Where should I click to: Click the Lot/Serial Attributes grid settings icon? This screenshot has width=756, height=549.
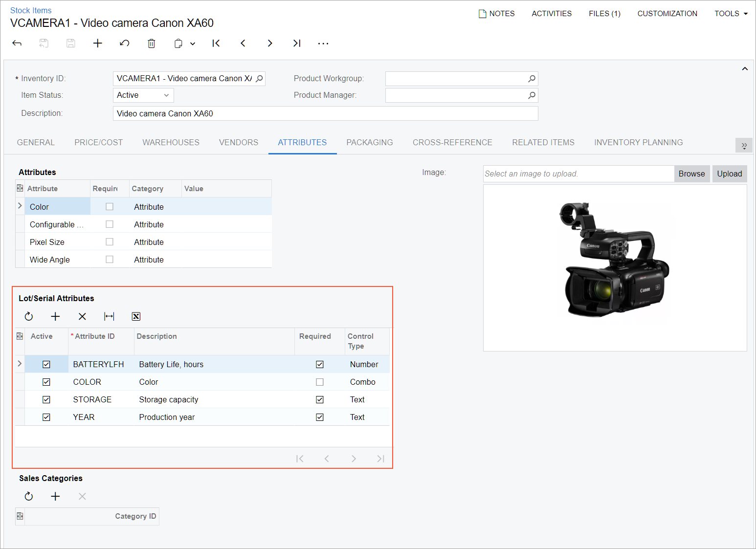20,336
